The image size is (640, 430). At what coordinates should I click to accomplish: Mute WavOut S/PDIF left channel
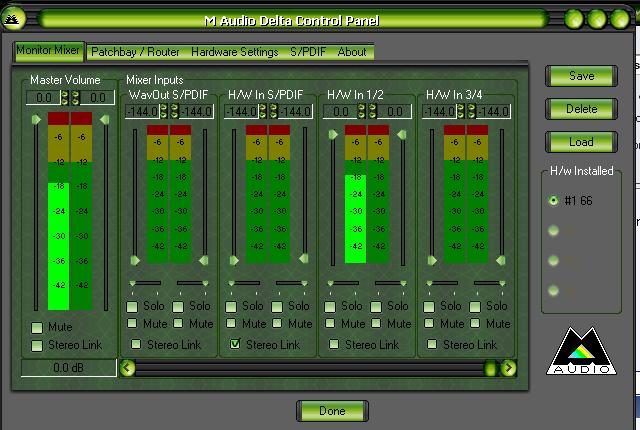pyautogui.click(x=132, y=324)
